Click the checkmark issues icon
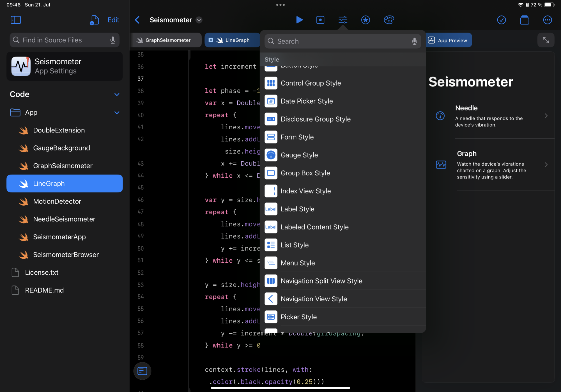561x392 pixels. coord(501,20)
